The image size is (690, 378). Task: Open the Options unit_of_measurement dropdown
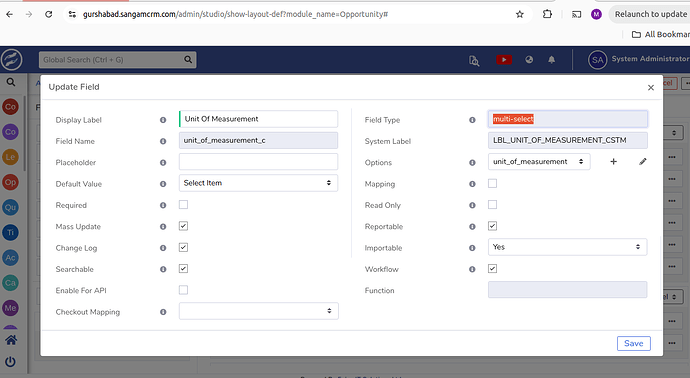[x=539, y=161]
